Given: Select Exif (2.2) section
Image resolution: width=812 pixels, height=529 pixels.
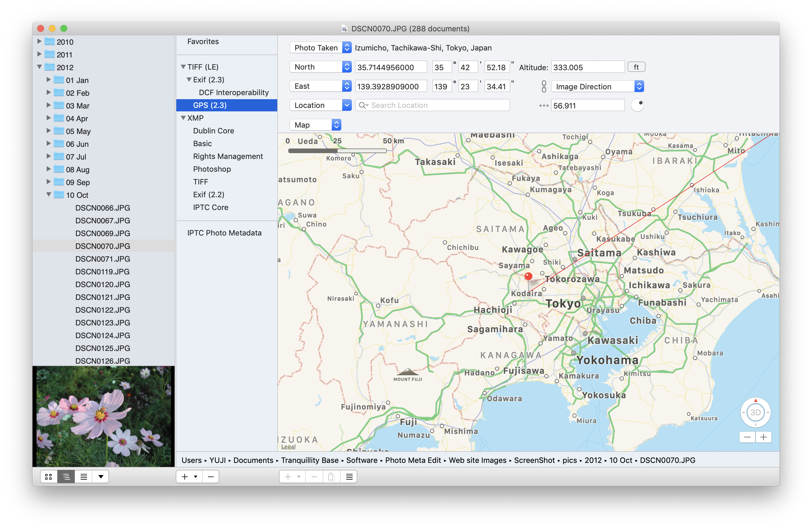Looking at the screenshot, I should click(x=209, y=195).
